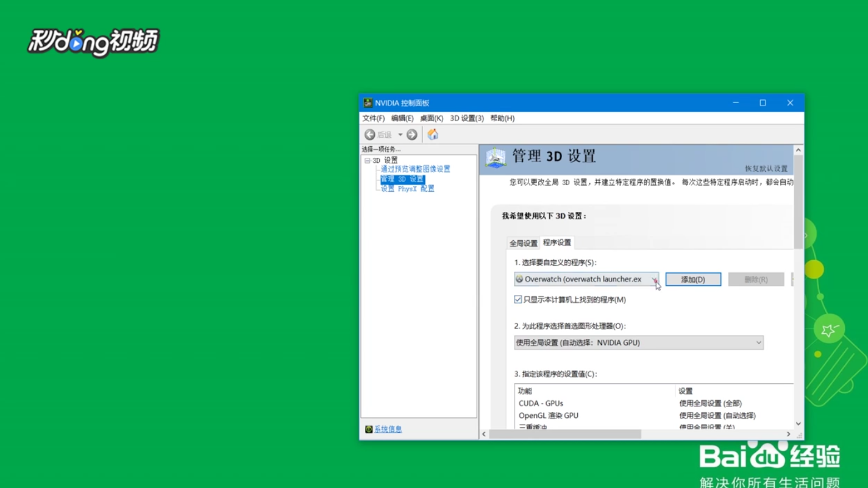Click the 删除(R) button
The width and height of the screenshot is (868, 488).
756,280
